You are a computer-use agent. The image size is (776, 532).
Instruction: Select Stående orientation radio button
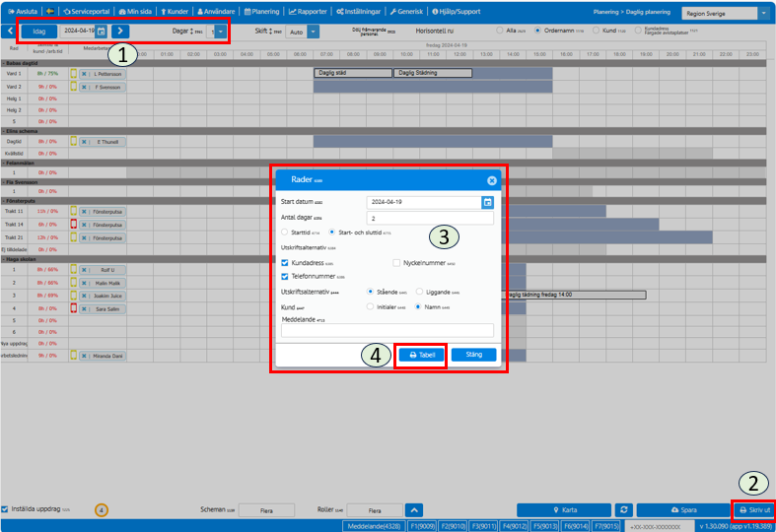click(x=370, y=292)
